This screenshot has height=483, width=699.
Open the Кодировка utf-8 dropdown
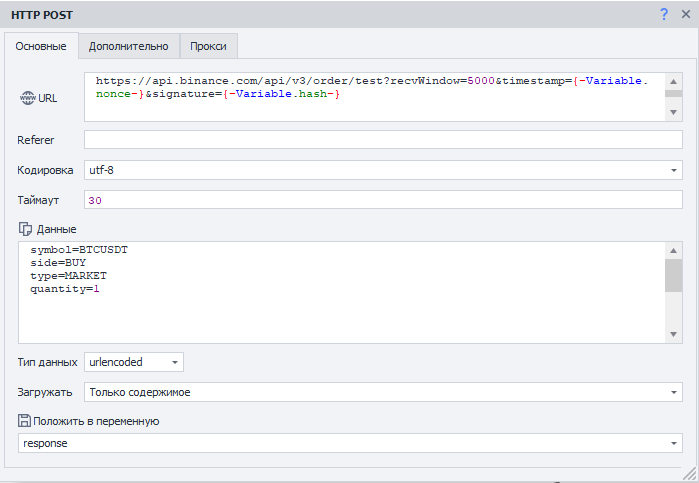coord(674,170)
